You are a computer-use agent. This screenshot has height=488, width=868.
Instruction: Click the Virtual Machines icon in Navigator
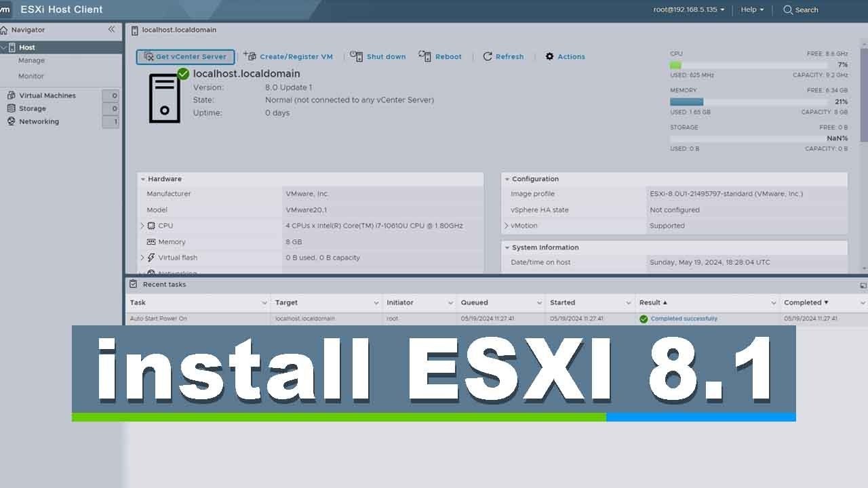[11, 96]
